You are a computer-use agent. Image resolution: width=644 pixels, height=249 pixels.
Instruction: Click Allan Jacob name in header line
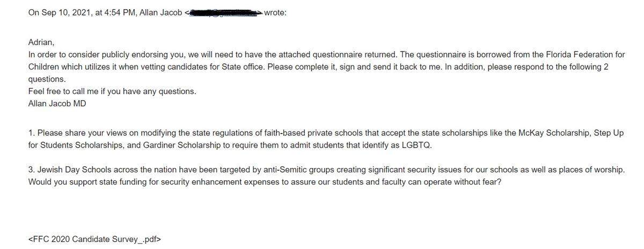pos(160,12)
